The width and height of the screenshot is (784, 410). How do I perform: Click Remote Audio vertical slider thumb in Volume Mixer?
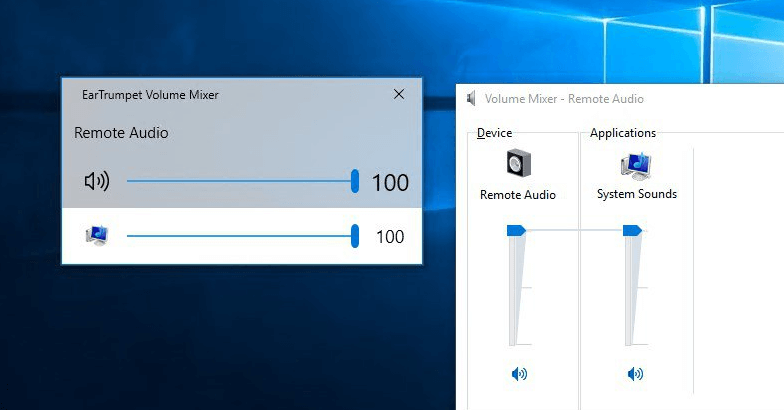(x=516, y=230)
